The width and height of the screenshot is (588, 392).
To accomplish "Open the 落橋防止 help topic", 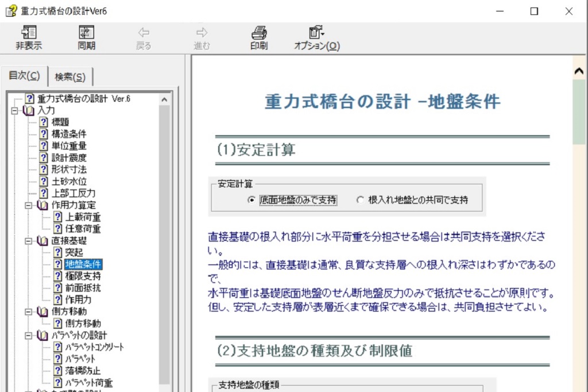I will pos(83,371).
